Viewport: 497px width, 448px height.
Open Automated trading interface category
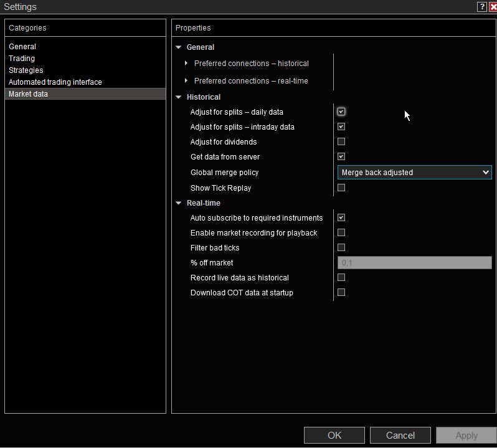coord(55,82)
